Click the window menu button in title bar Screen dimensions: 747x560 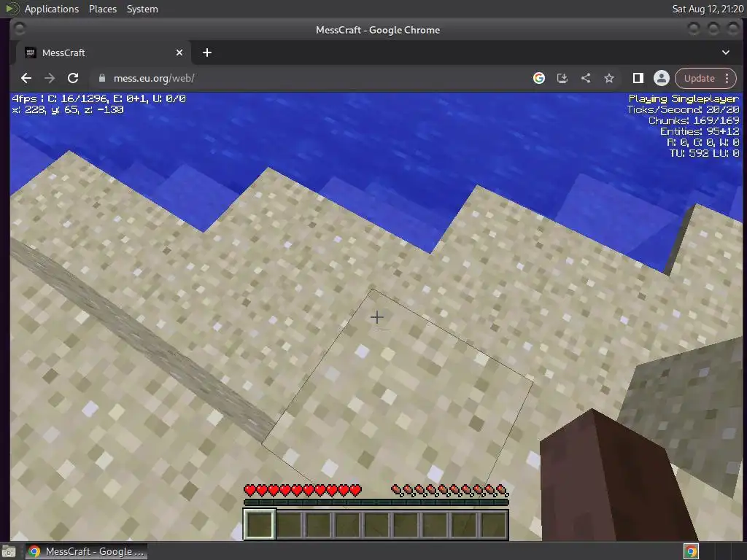point(20,29)
